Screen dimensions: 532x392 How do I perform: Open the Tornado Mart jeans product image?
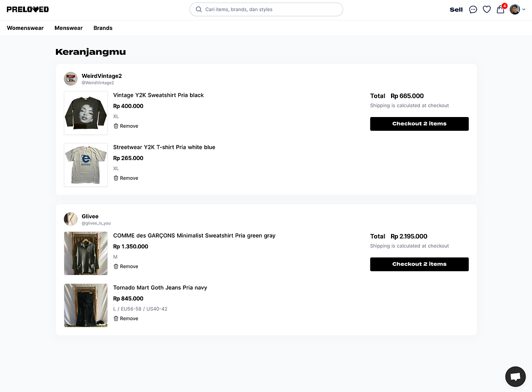pyautogui.click(x=86, y=305)
